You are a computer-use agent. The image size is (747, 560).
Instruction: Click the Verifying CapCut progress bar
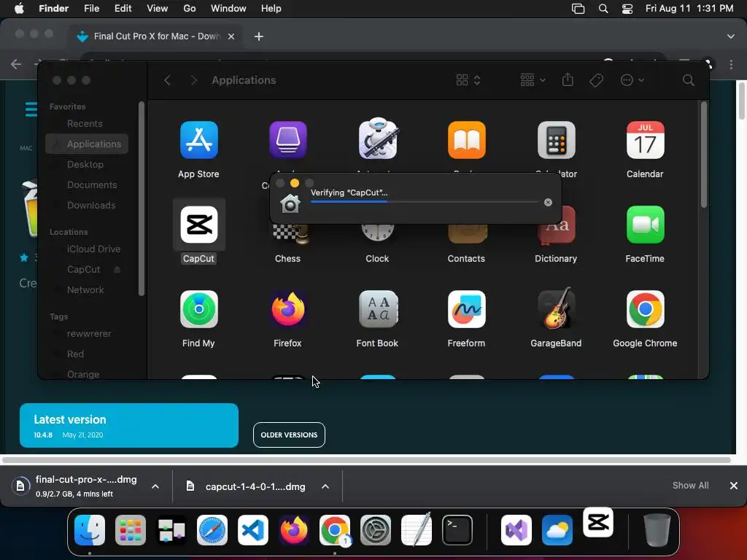coord(424,202)
